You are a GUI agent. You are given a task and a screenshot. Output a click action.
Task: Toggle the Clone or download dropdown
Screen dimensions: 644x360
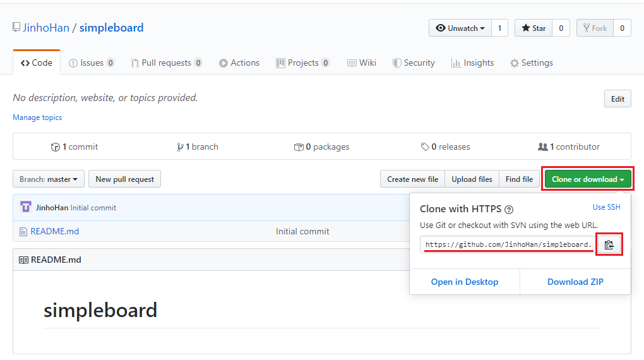tap(588, 179)
